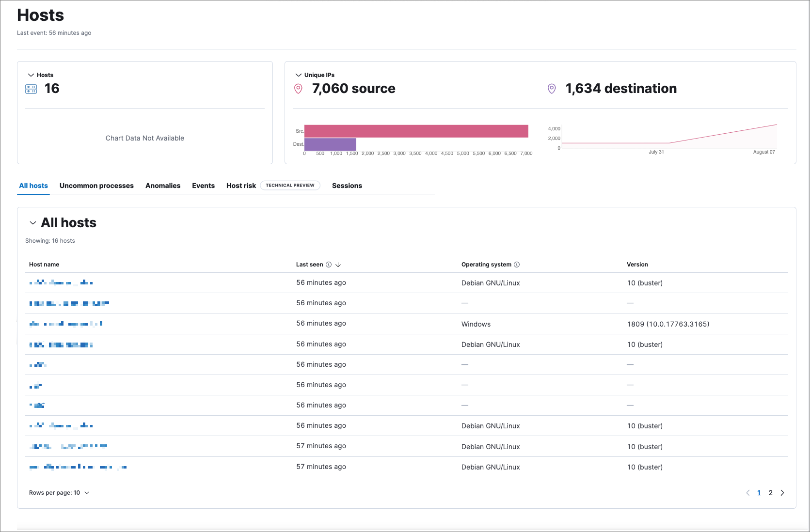
Task: Click the source IPs location pin icon
Action: click(299, 89)
